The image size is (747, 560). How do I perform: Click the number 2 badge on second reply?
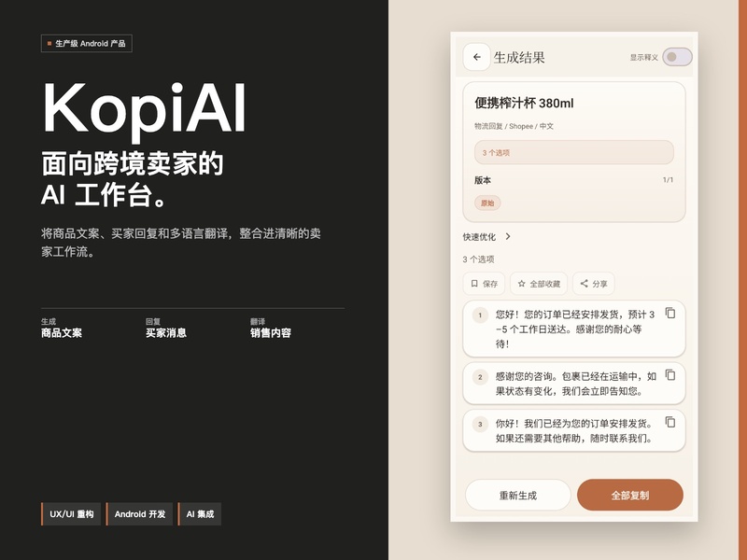[x=480, y=377]
